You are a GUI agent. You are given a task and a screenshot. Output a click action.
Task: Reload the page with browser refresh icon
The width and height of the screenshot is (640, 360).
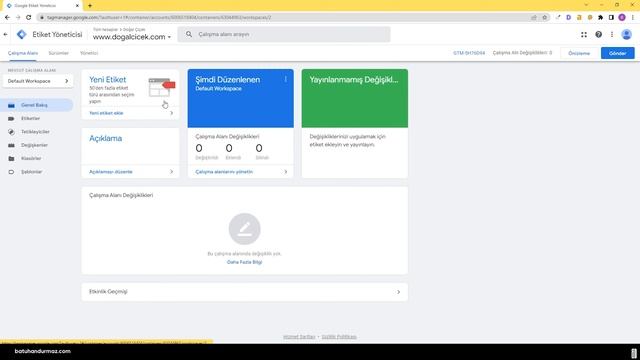[28, 18]
